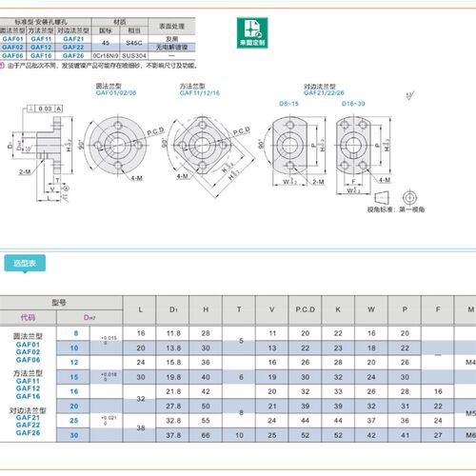
Task: Click GAF06 in the selection table code column
Action: tap(28, 360)
